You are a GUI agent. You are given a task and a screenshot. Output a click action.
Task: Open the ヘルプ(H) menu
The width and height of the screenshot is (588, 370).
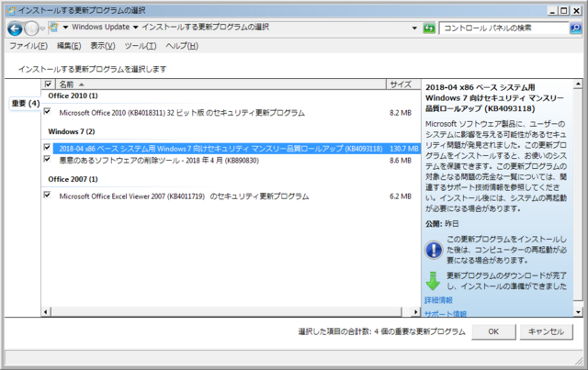pos(182,46)
